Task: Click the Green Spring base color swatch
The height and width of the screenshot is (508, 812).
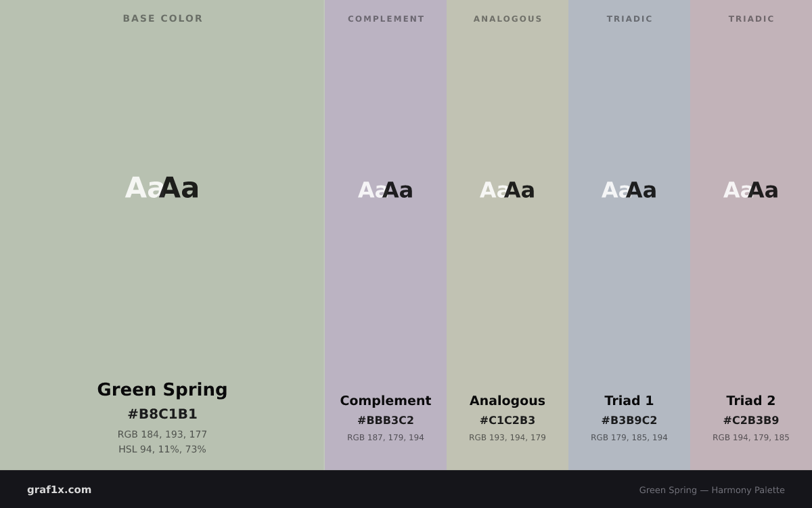Action: click(x=162, y=235)
